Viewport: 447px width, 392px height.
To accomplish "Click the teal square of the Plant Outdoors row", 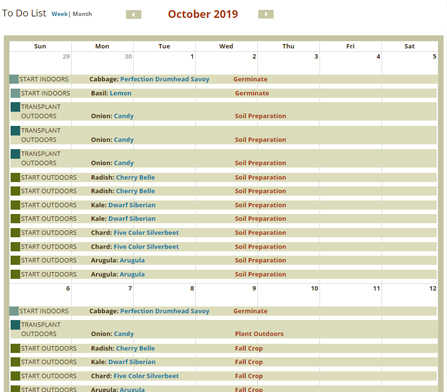I will coord(15,325).
